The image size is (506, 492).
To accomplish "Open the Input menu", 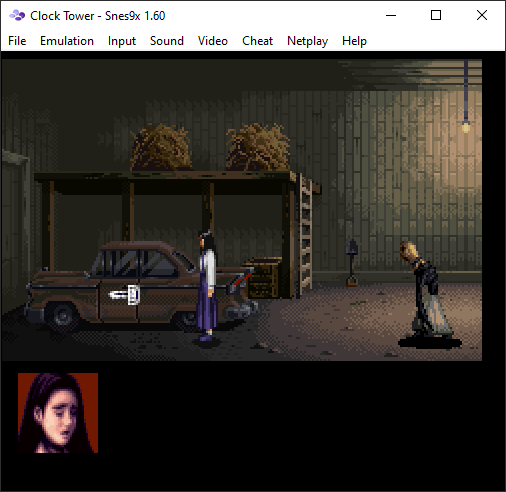I will pyautogui.click(x=122, y=41).
